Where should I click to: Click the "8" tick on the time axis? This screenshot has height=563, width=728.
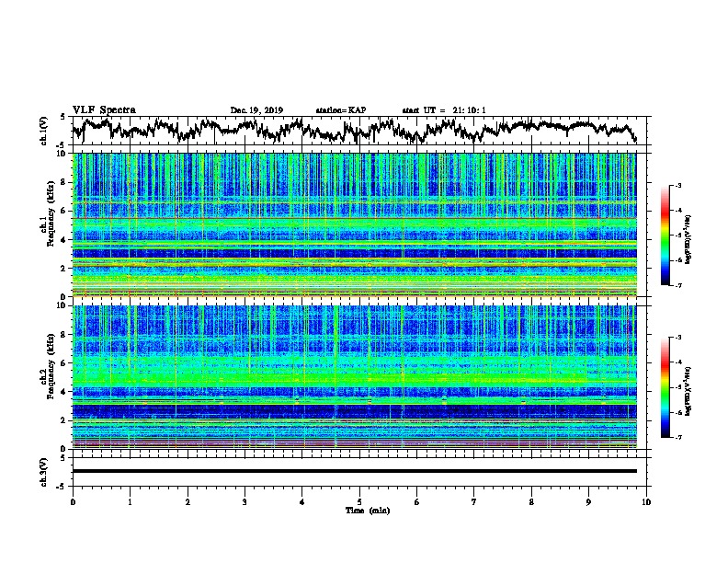tap(531, 502)
